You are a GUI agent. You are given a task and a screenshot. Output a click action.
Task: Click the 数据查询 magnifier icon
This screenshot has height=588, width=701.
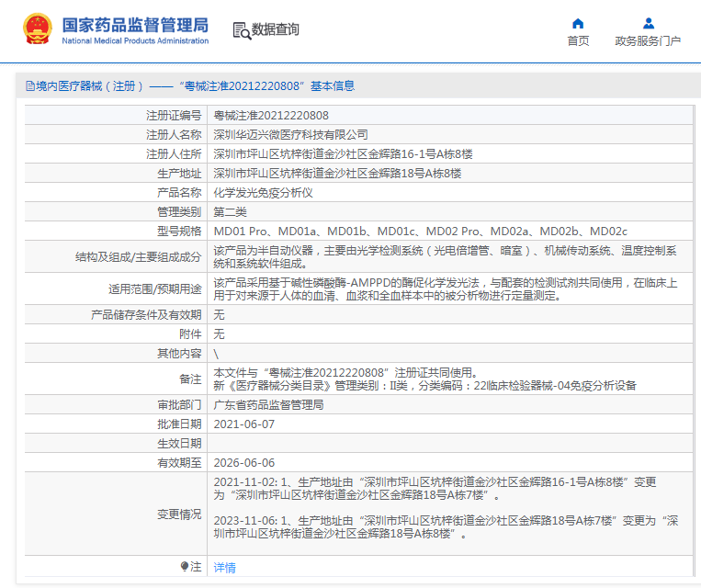(x=242, y=30)
